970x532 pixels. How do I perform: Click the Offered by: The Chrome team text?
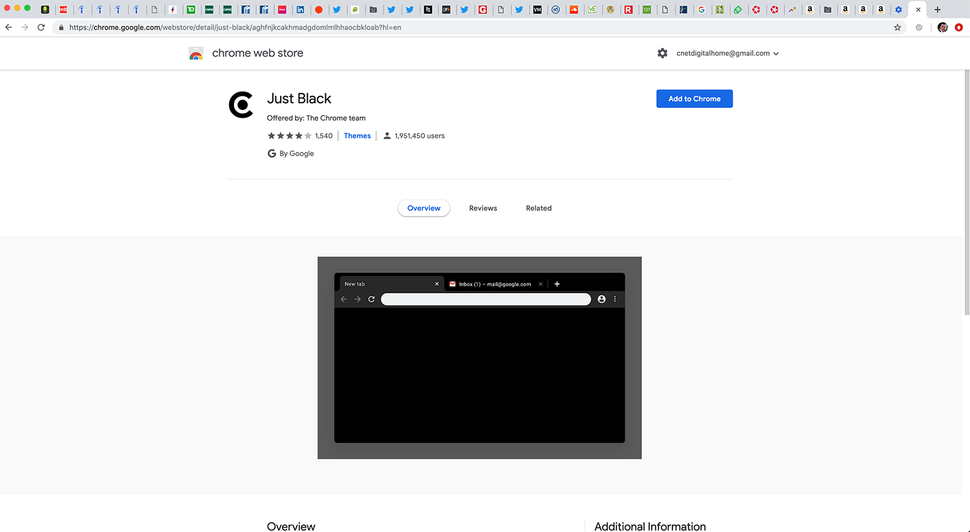[x=316, y=118]
